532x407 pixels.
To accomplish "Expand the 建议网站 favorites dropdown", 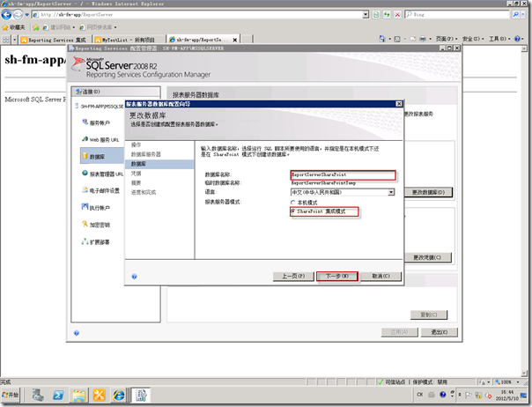I will click(x=74, y=27).
